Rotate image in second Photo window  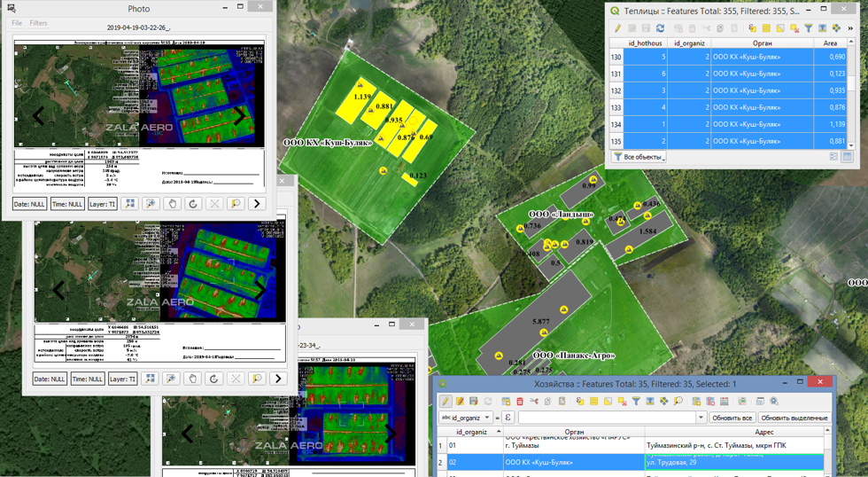213,379
